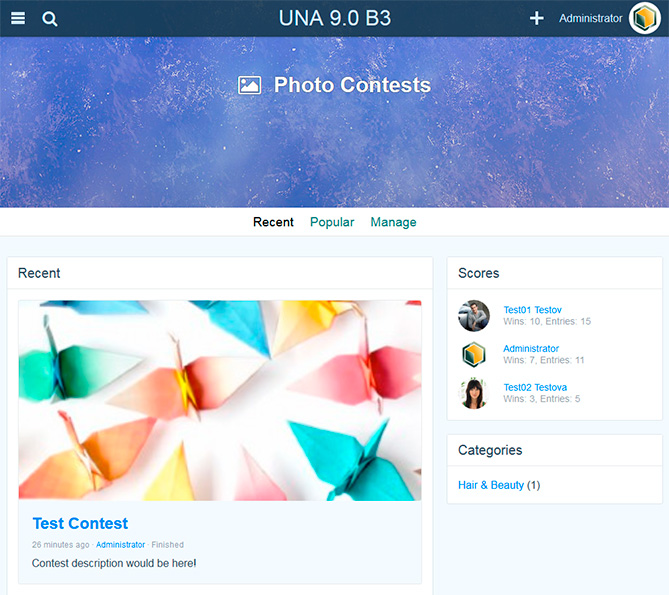The image size is (669, 595).
Task: Click the plus create-new icon
Action: [536, 18]
